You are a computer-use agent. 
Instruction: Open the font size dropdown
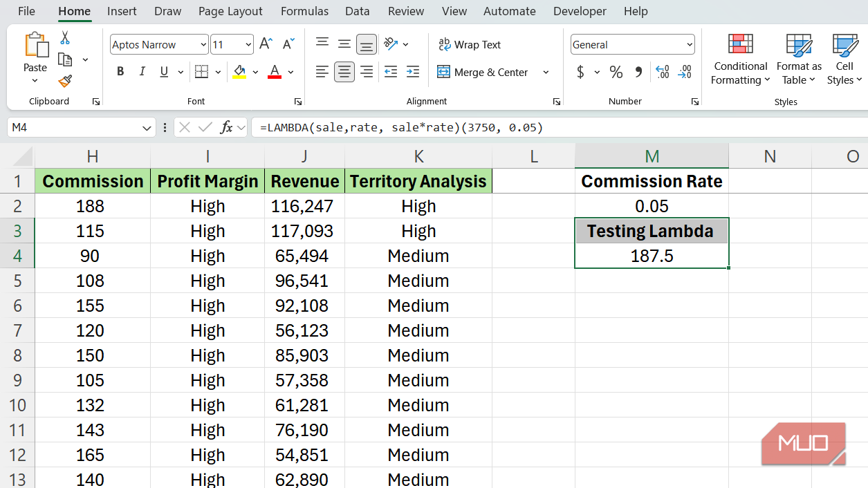point(248,44)
